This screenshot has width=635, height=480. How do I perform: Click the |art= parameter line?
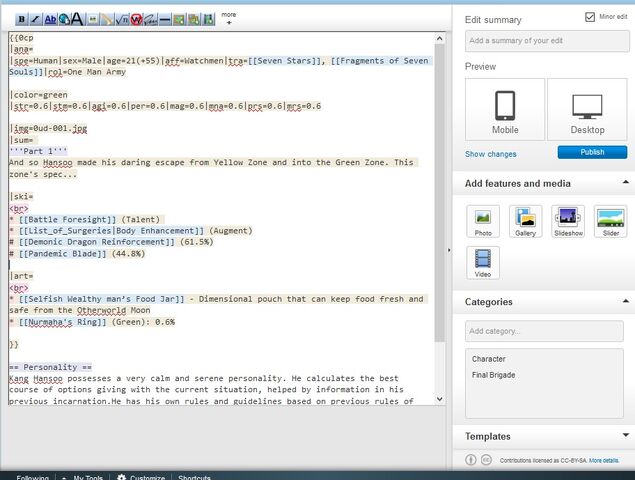(x=21, y=276)
